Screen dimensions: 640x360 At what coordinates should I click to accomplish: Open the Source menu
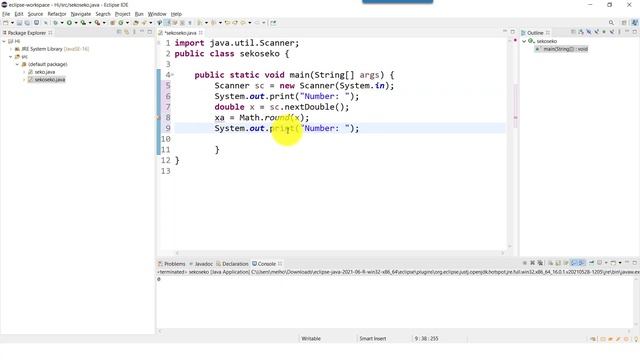pyautogui.click(x=35, y=14)
